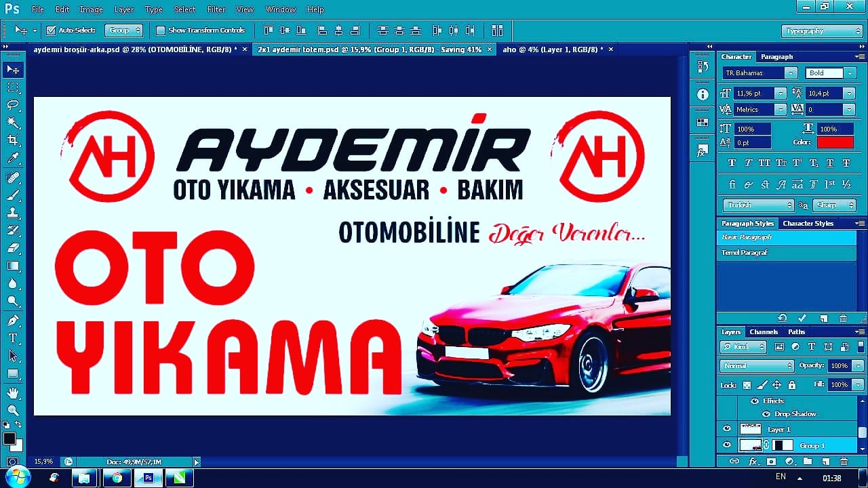Add a layer mask from Layers footer
The height and width of the screenshot is (488, 868).
(771, 462)
